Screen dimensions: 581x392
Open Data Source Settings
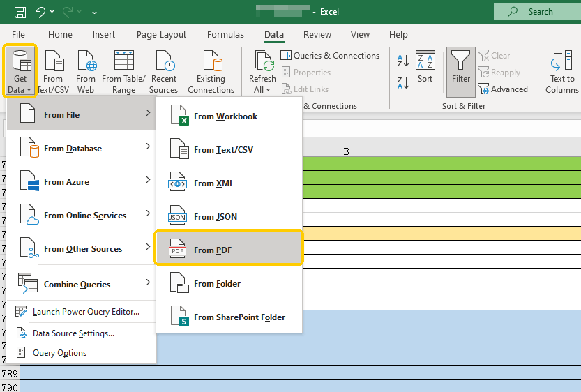click(73, 333)
